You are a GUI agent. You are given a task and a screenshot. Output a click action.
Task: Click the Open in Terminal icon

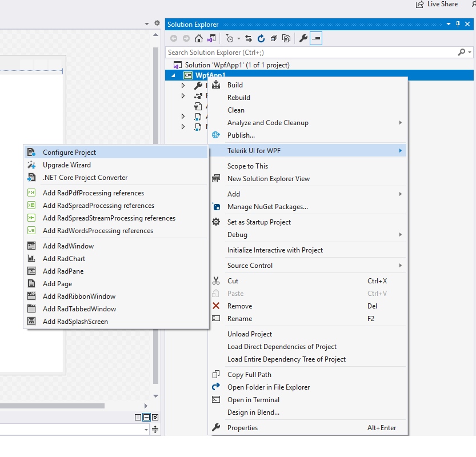(x=216, y=399)
